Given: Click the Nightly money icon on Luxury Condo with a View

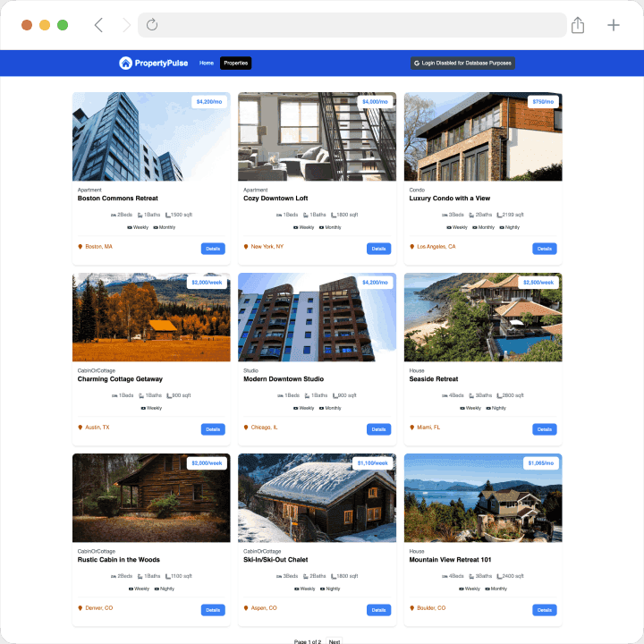Looking at the screenshot, I should tap(502, 227).
